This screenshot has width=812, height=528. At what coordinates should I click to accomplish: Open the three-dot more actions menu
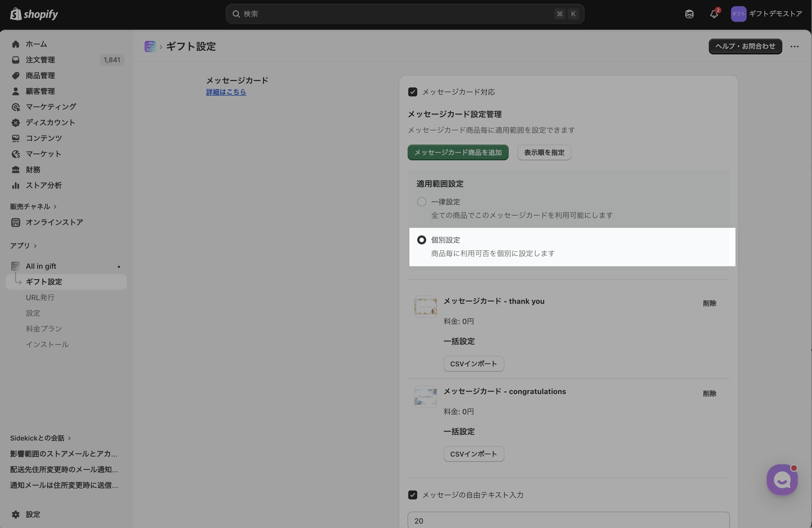click(795, 47)
